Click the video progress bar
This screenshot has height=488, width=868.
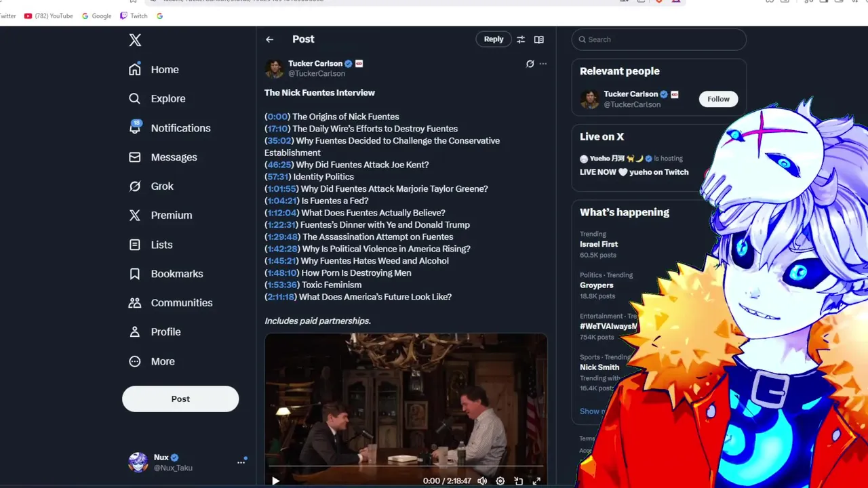tap(406, 467)
